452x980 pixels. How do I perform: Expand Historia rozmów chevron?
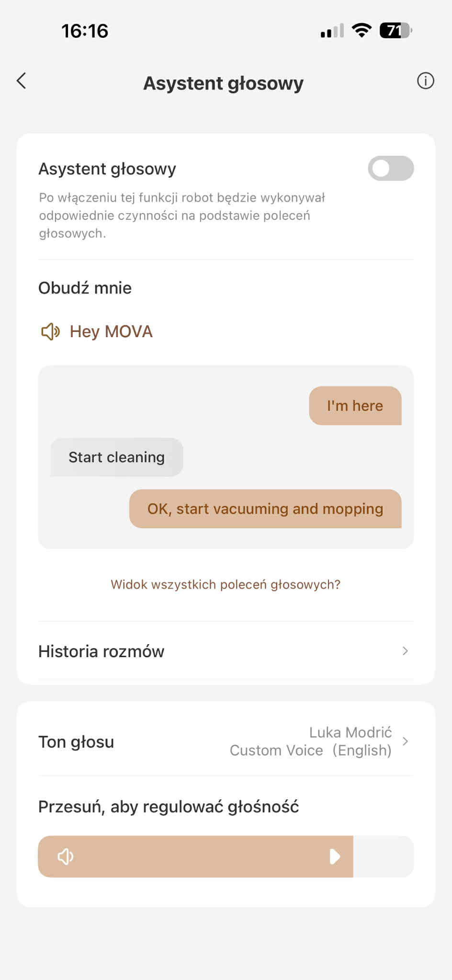(405, 651)
